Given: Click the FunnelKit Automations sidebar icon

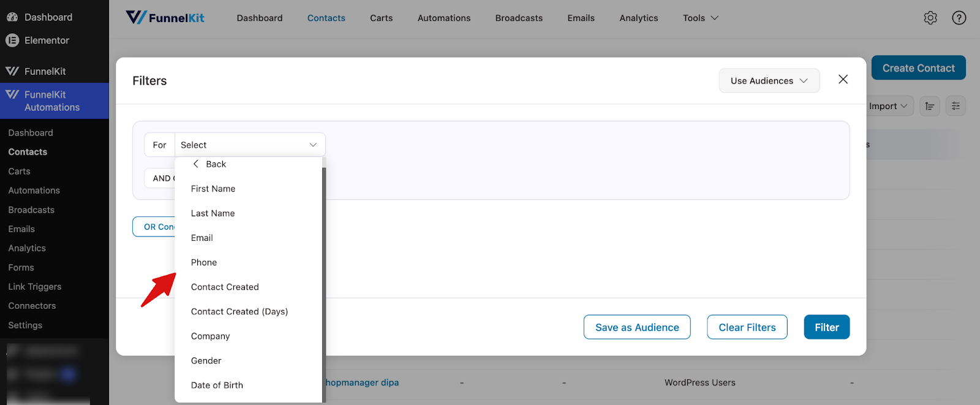Looking at the screenshot, I should click(12, 94).
